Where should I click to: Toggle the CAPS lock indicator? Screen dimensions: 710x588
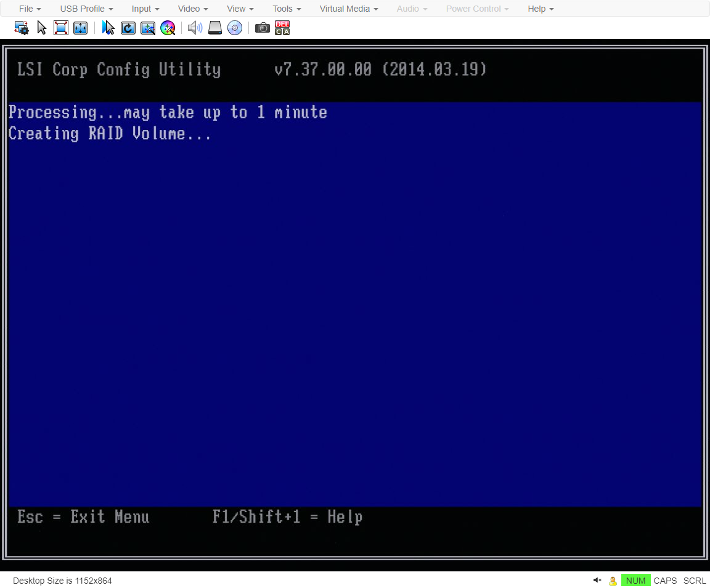(665, 581)
